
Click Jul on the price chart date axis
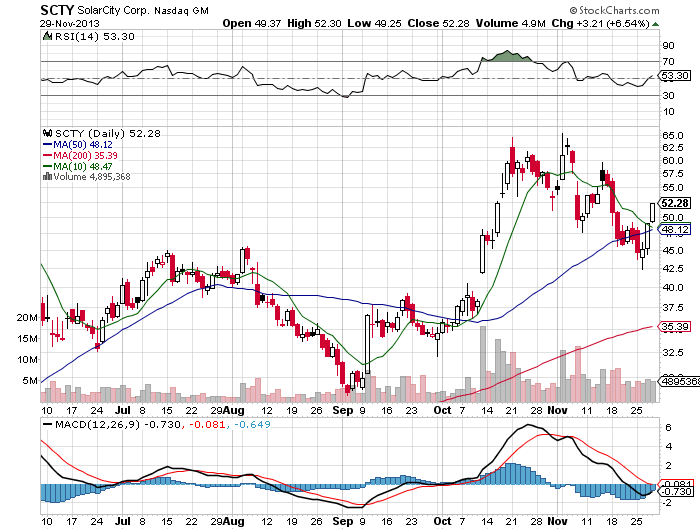tap(122, 410)
